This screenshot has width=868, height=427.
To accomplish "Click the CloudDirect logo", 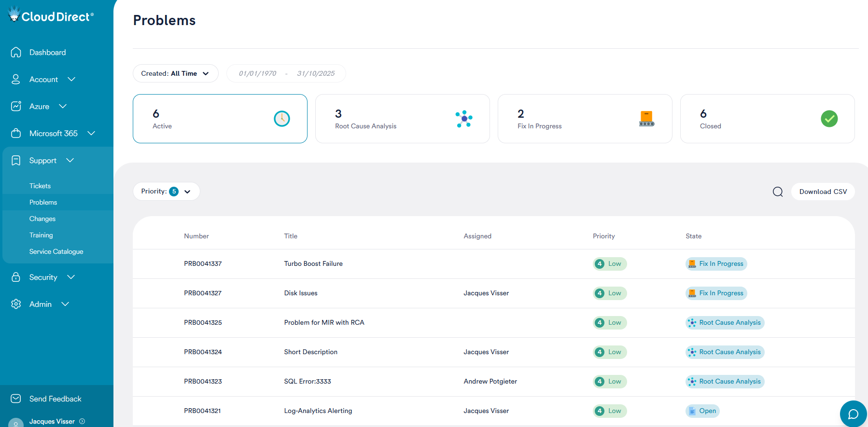I will (x=51, y=16).
